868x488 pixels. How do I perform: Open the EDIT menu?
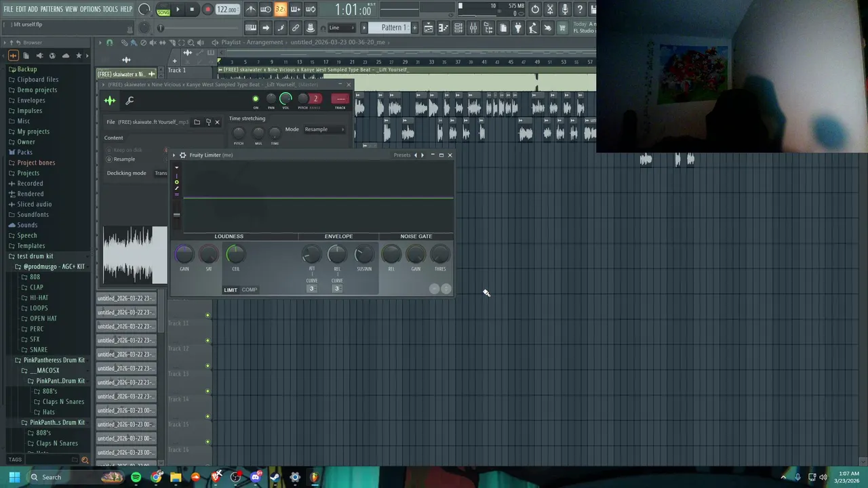tap(21, 9)
